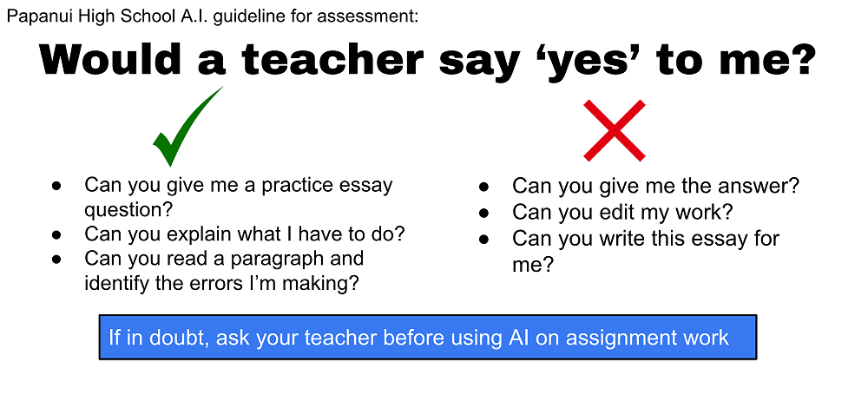Viewport: 868px width, 395px height.
Task: Click the bullet before 'edit my work'
Action: click(x=484, y=212)
